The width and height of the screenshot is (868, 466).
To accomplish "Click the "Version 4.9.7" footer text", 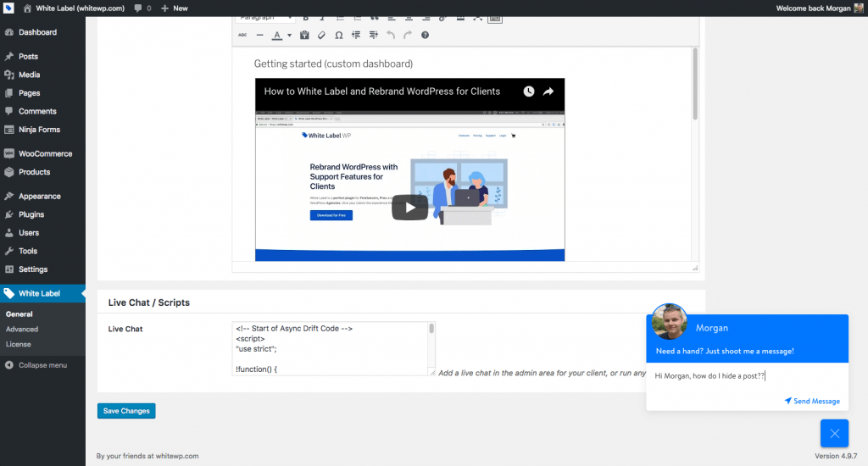I will coord(836,456).
